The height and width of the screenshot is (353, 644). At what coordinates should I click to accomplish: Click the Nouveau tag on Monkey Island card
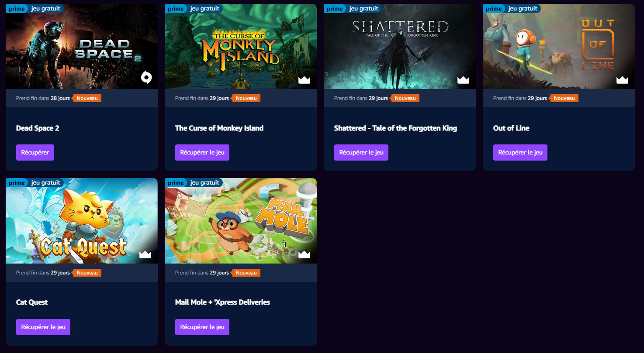(246, 98)
